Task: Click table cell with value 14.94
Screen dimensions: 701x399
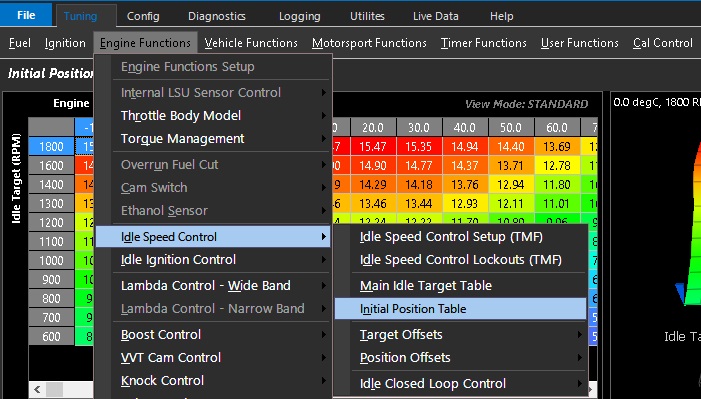Action: (x=465, y=146)
